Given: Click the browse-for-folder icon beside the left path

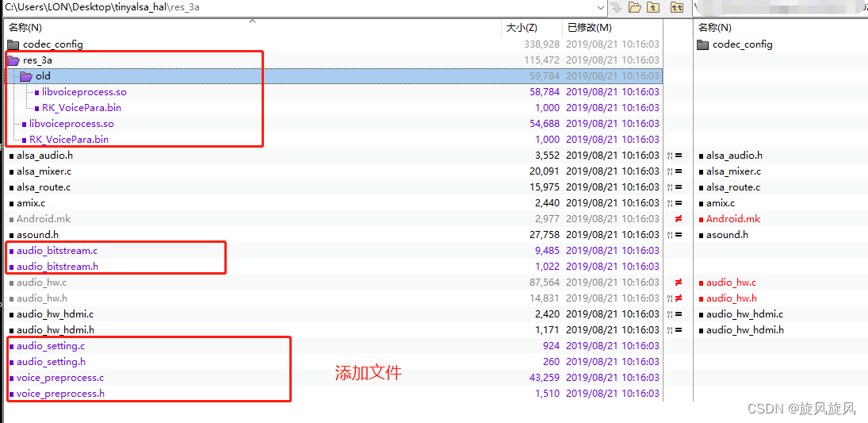Looking at the screenshot, I should (x=635, y=7).
